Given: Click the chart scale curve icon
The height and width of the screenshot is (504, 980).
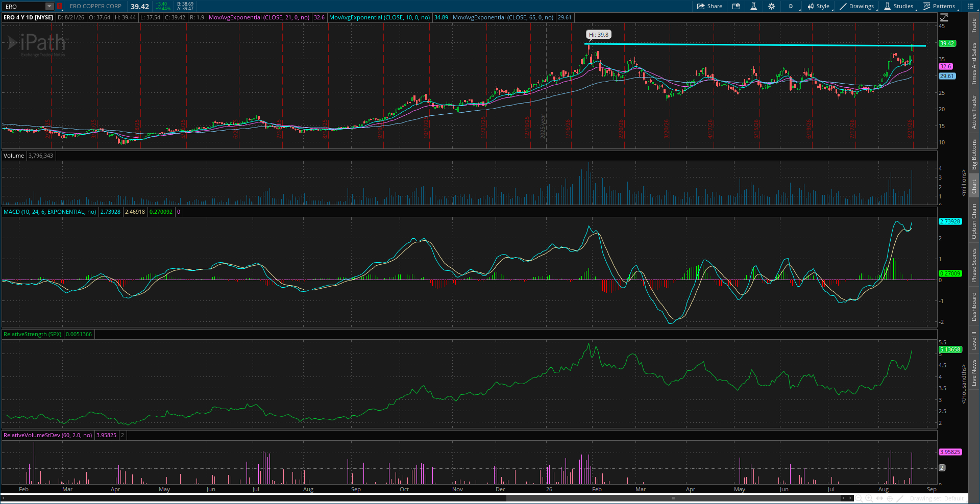Looking at the screenshot, I should point(944,17).
